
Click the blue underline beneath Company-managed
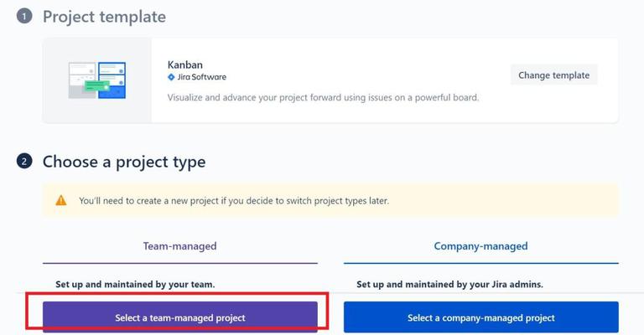pos(480,263)
